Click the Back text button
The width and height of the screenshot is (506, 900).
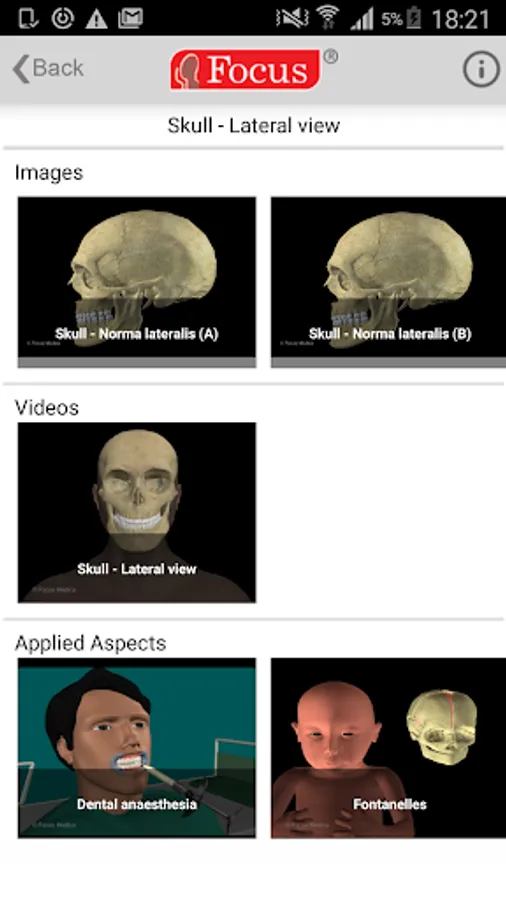tap(59, 68)
